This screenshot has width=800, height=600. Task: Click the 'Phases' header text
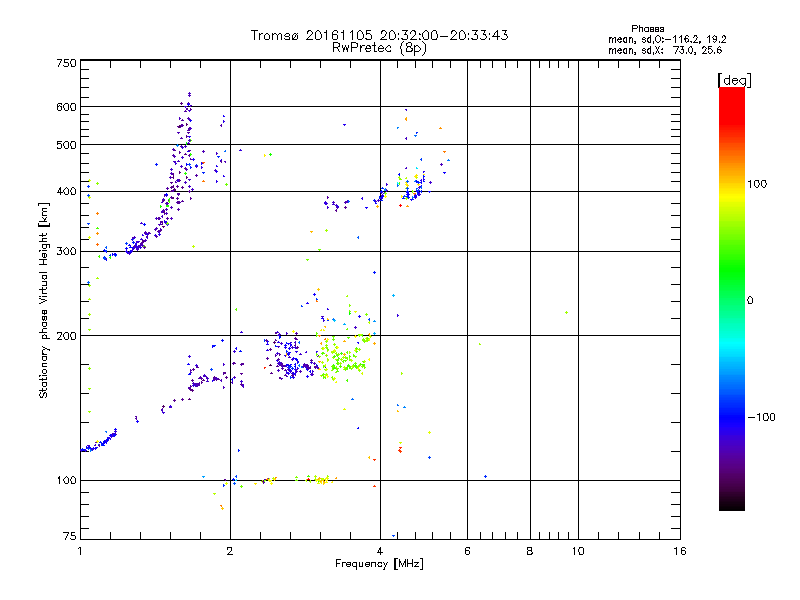(647, 29)
